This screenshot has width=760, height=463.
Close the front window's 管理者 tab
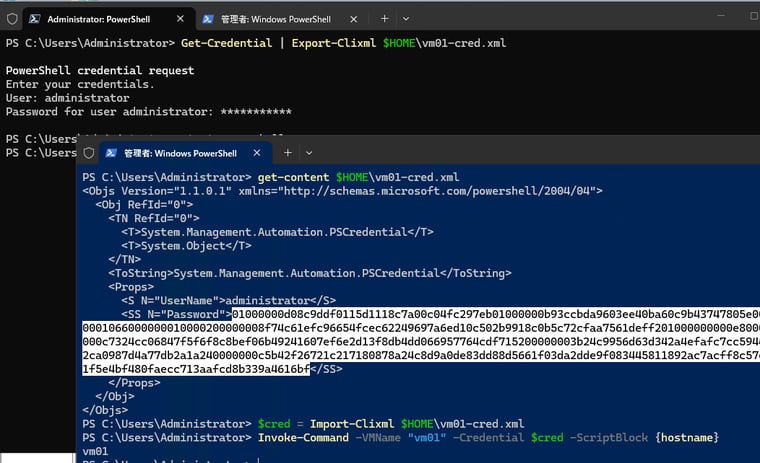pos(257,153)
